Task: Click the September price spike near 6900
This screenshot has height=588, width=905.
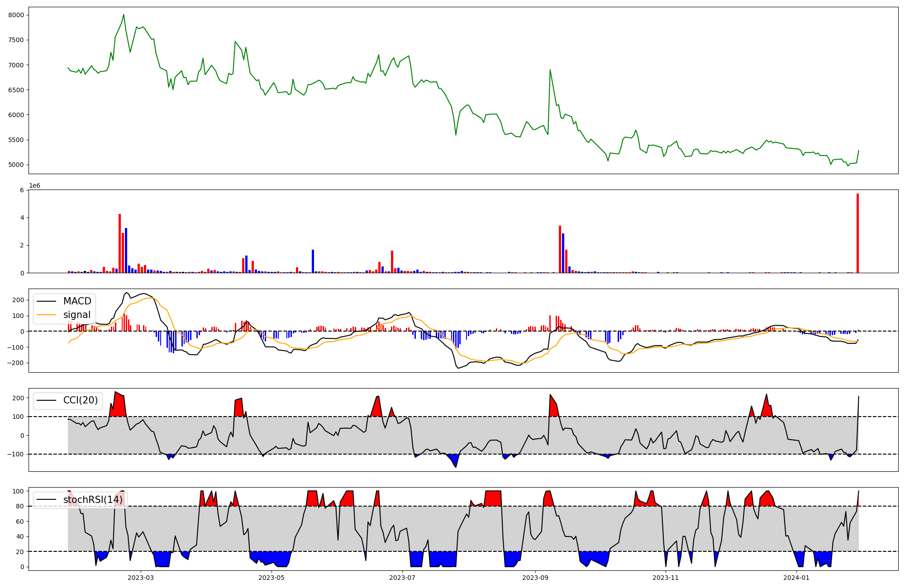Action: click(x=550, y=70)
